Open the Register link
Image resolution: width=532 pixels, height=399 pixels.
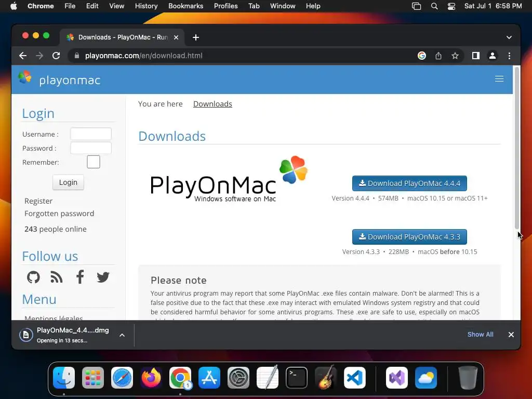(x=38, y=201)
